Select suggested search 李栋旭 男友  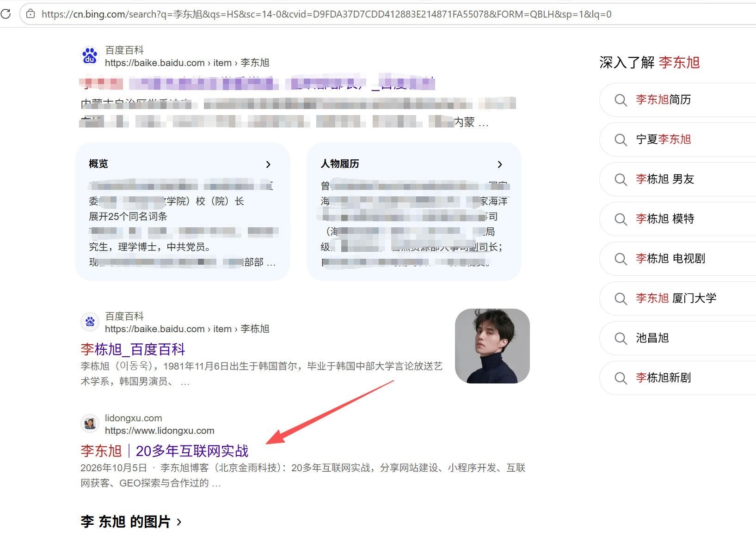pyautogui.click(x=665, y=179)
